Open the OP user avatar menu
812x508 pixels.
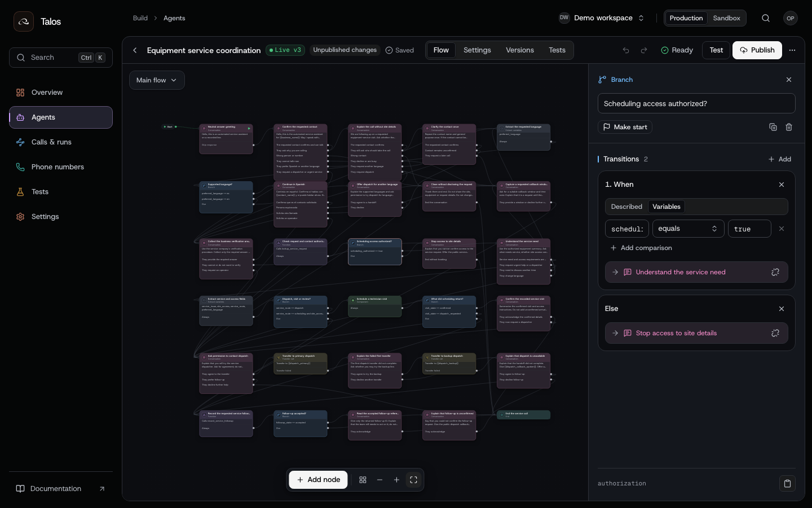click(x=791, y=18)
